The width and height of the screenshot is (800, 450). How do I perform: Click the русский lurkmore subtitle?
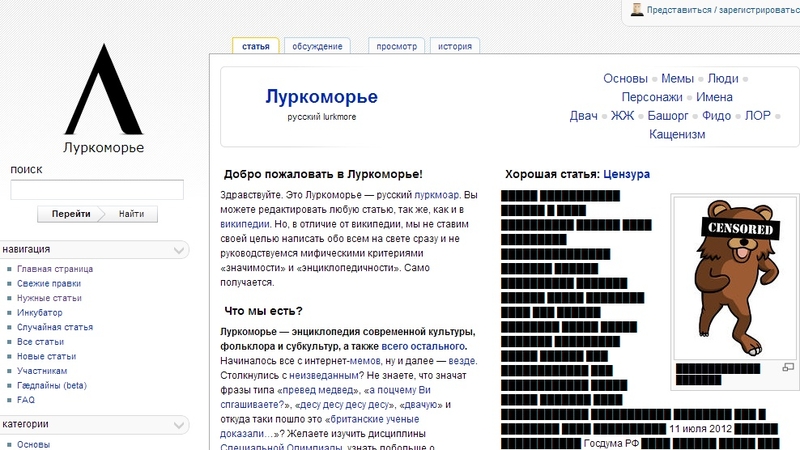pyautogui.click(x=321, y=117)
